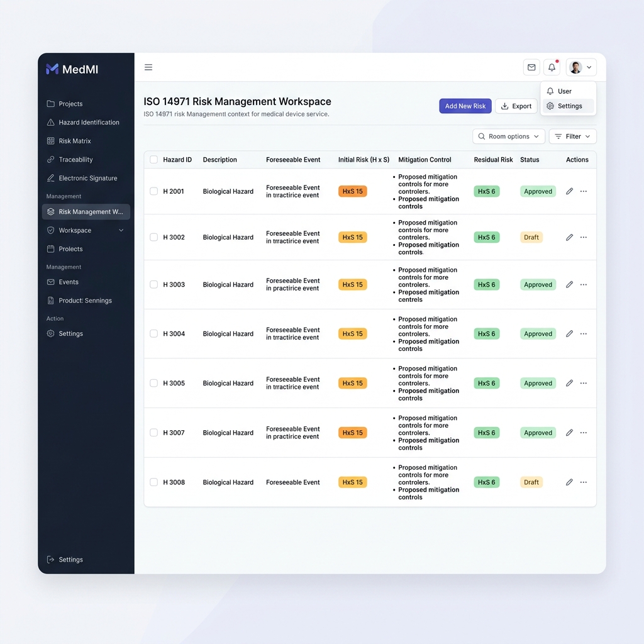The image size is (644, 644).
Task: Edit row H 3005 with pencil icon
Action: pyautogui.click(x=569, y=383)
